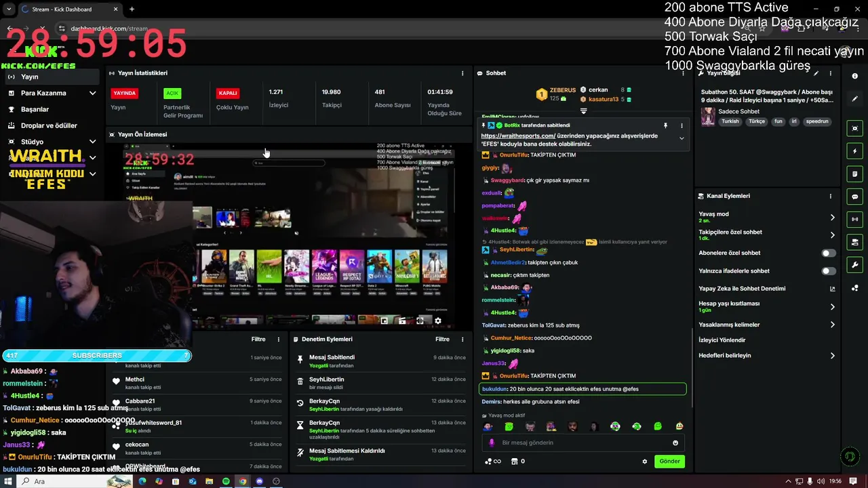Click the pin icon on pinned BotRix message

tap(665, 125)
